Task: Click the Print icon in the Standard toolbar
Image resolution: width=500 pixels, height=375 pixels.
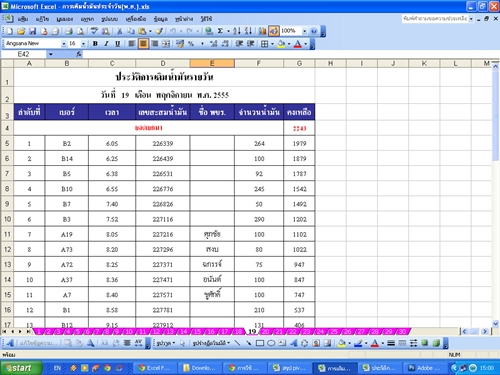Action: (69, 31)
